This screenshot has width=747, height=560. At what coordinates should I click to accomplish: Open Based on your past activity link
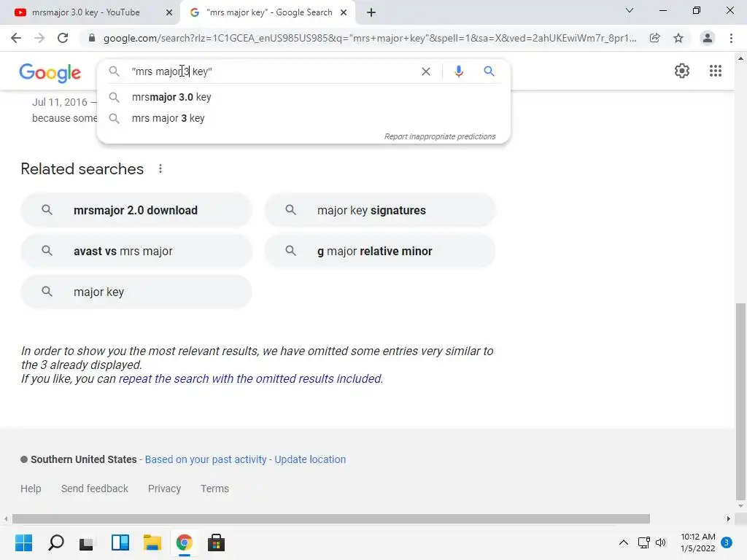tap(205, 459)
